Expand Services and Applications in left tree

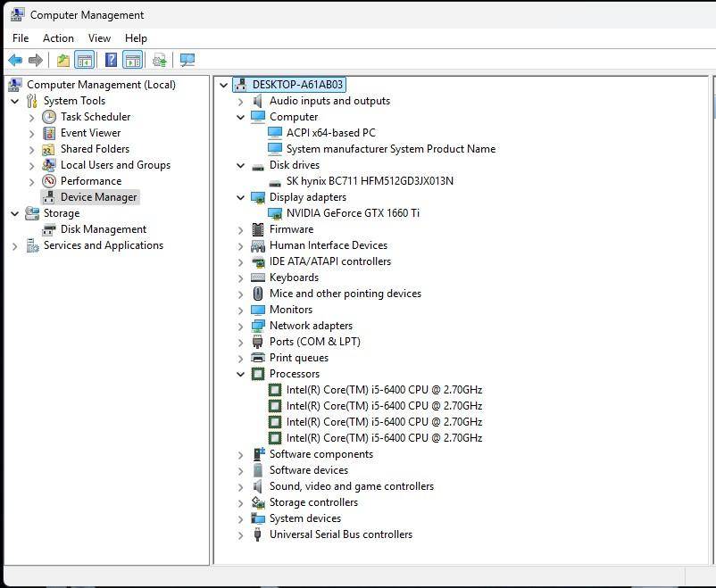point(14,245)
